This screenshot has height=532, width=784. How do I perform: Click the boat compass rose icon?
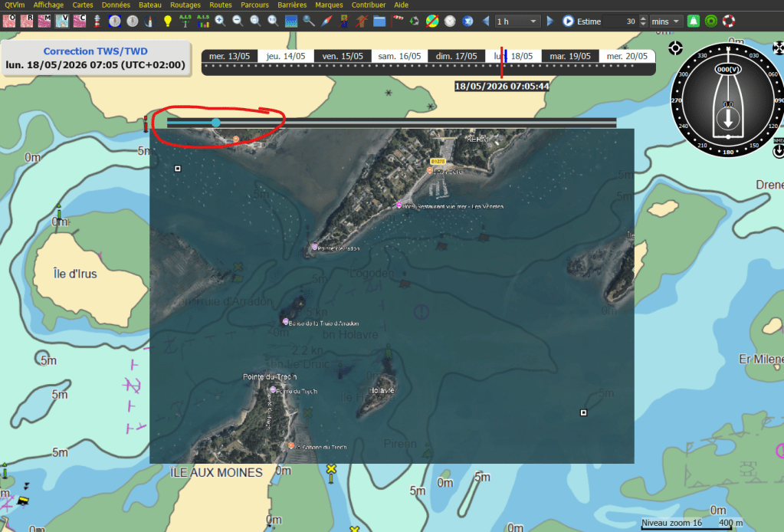coord(149,21)
